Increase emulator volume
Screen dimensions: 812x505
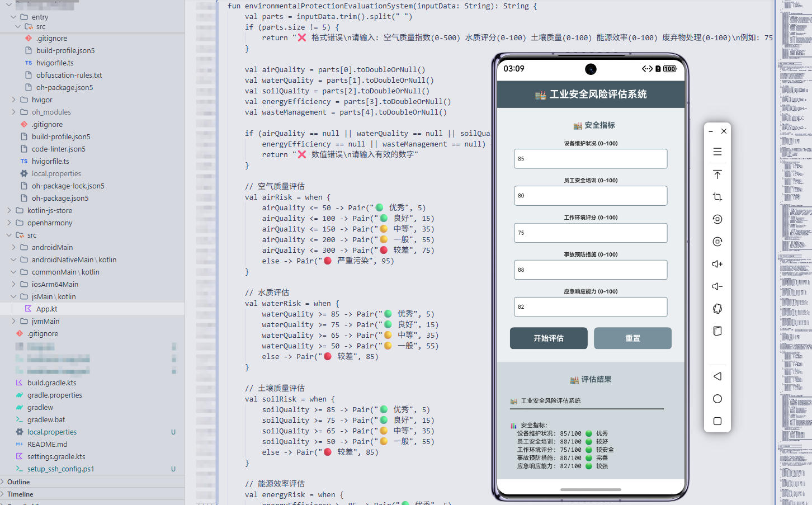pos(717,264)
